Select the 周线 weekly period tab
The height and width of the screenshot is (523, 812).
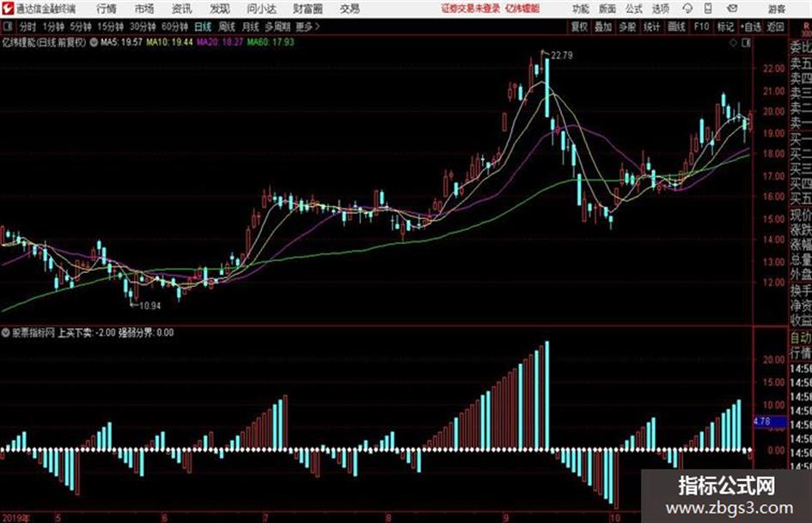227,27
